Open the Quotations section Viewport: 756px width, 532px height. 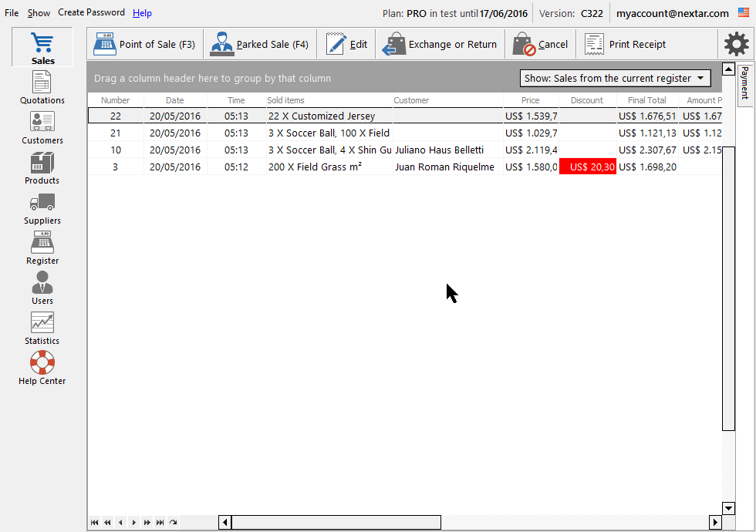42,87
